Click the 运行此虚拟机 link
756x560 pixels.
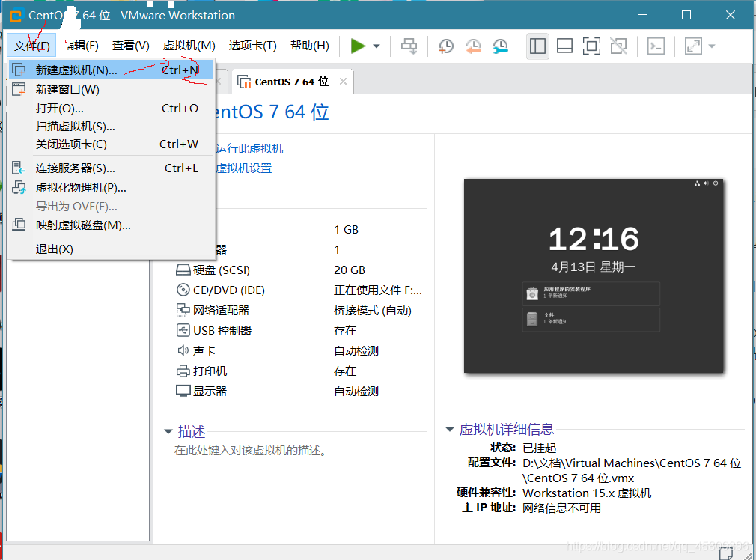click(249, 148)
